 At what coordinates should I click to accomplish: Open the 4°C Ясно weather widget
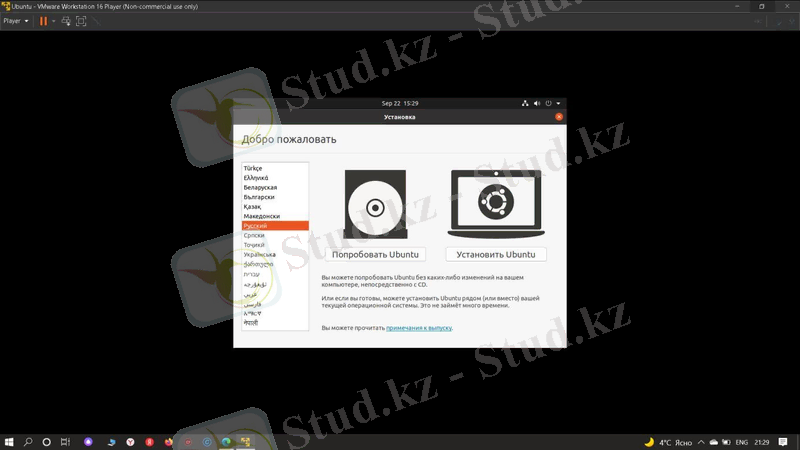668,442
